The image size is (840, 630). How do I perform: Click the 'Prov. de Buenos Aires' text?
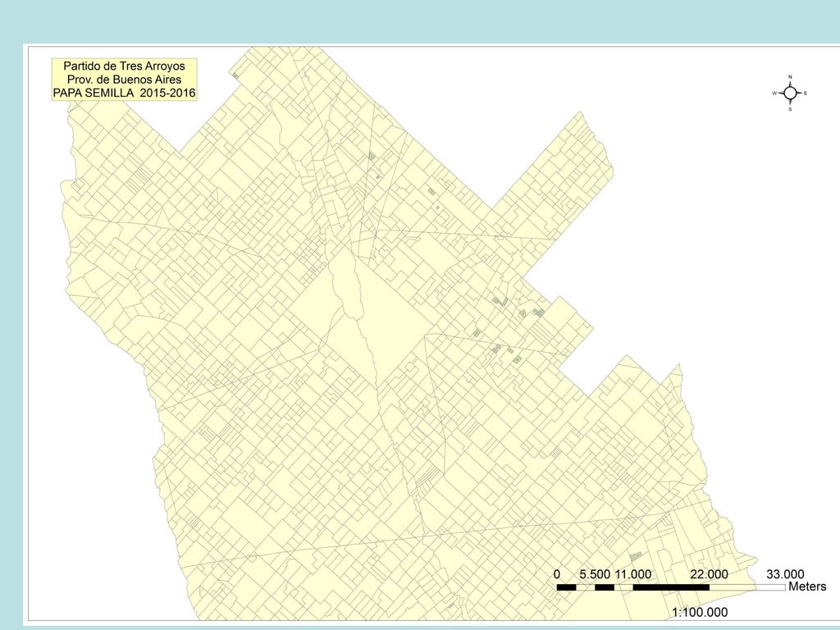tap(125, 80)
